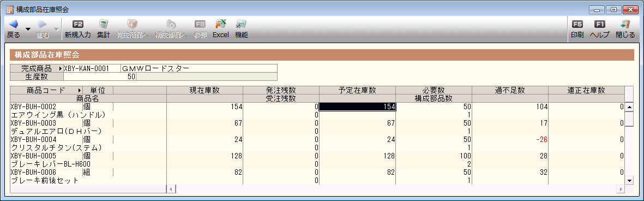Click the 単位 column header

98,90
